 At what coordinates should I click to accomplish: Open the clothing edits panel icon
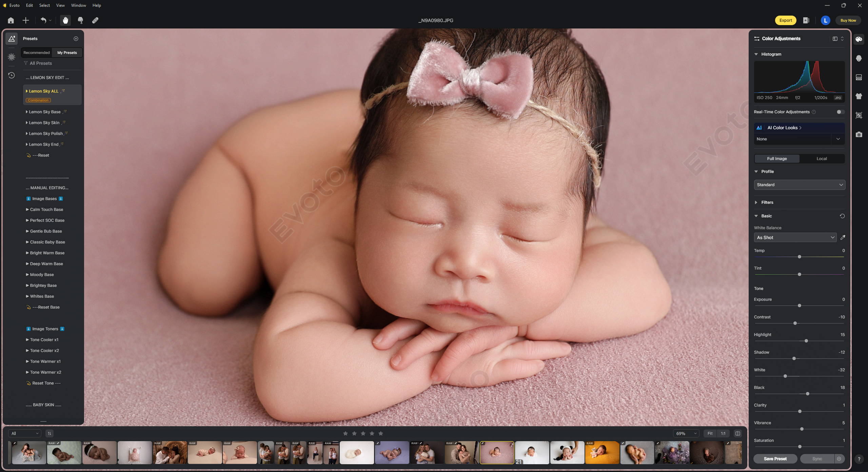[859, 96]
